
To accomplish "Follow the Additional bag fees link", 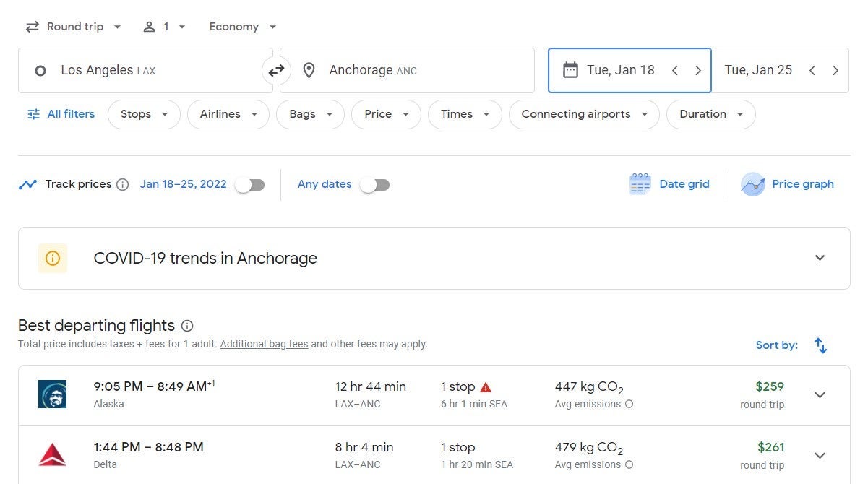I will (x=264, y=344).
